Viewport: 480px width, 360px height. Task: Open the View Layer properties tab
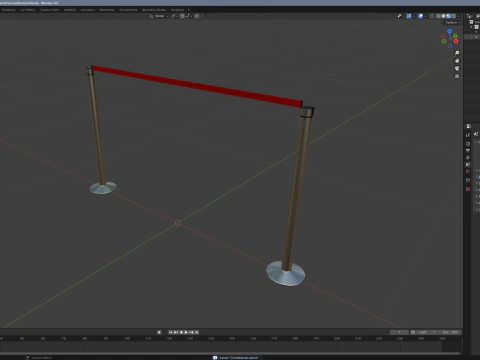click(468, 158)
